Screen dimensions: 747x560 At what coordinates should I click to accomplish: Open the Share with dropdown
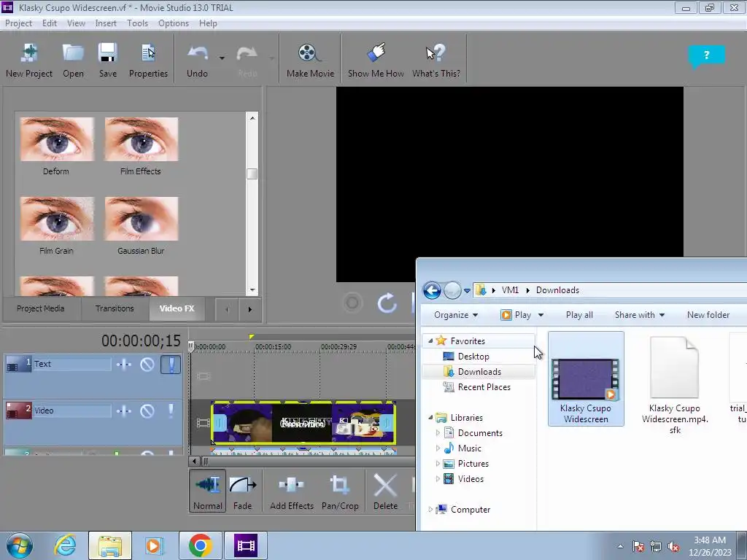click(x=639, y=315)
